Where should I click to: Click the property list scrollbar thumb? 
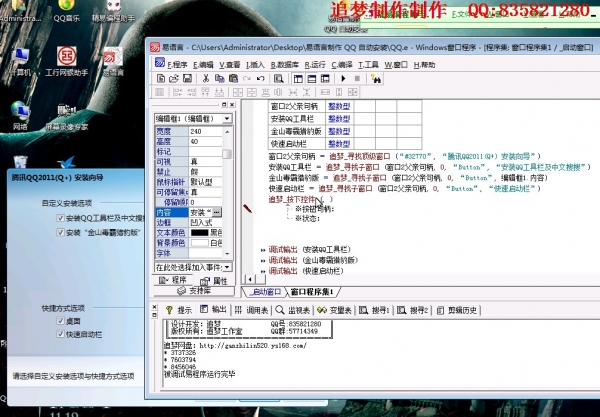(x=227, y=153)
